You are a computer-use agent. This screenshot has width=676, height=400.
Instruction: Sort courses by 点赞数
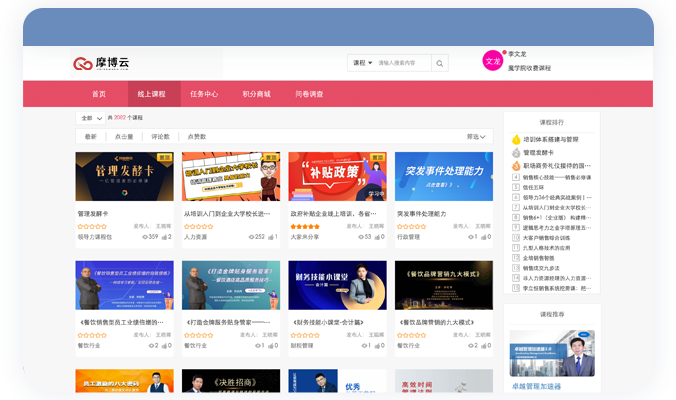(x=197, y=137)
